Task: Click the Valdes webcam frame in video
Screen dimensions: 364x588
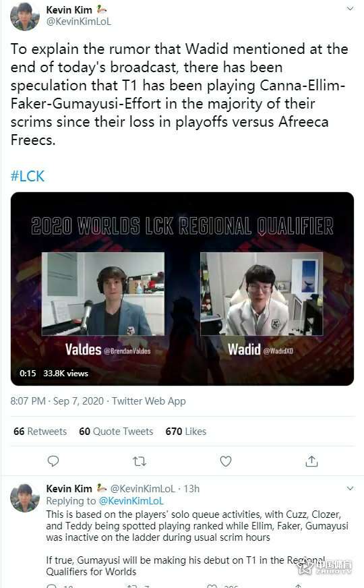Action: coord(103,293)
